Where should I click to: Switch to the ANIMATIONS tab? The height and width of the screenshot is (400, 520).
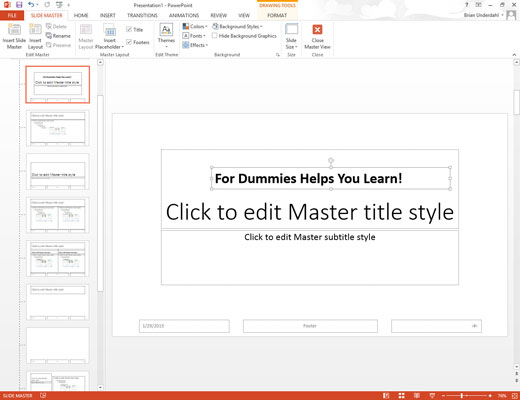click(184, 15)
